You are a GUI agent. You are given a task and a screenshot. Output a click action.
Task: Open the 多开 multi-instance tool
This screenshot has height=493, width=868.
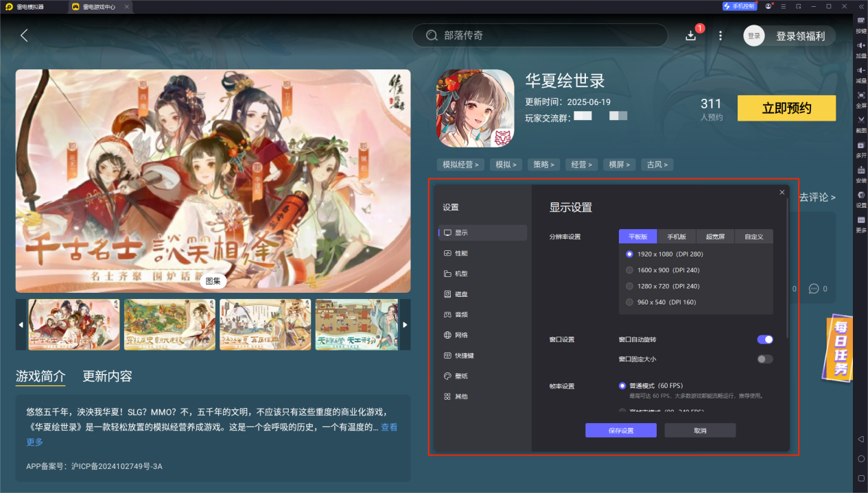click(x=861, y=149)
